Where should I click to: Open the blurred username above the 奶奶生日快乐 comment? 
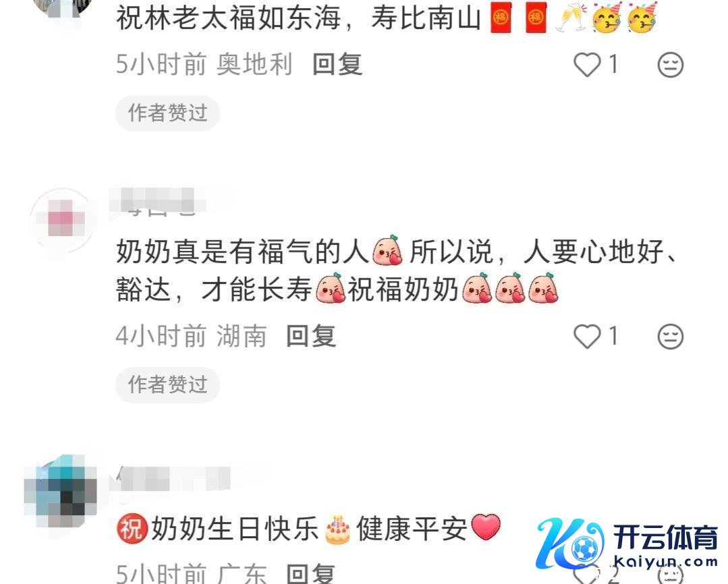pyautogui.click(x=173, y=478)
